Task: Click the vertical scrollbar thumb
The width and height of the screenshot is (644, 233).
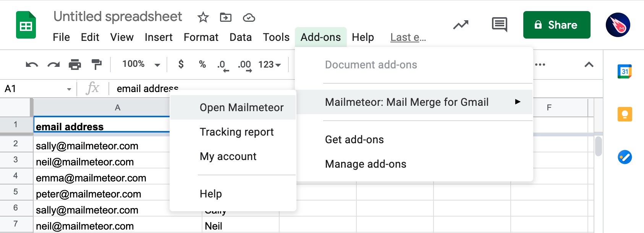Action: point(598,146)
